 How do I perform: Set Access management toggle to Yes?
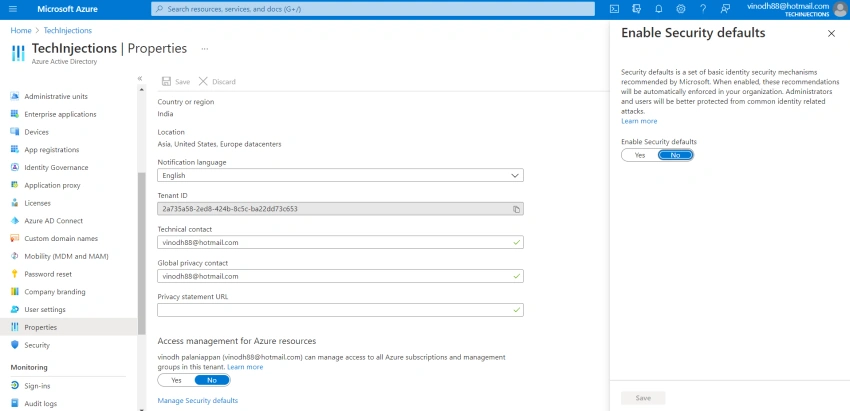coord(176,380)
